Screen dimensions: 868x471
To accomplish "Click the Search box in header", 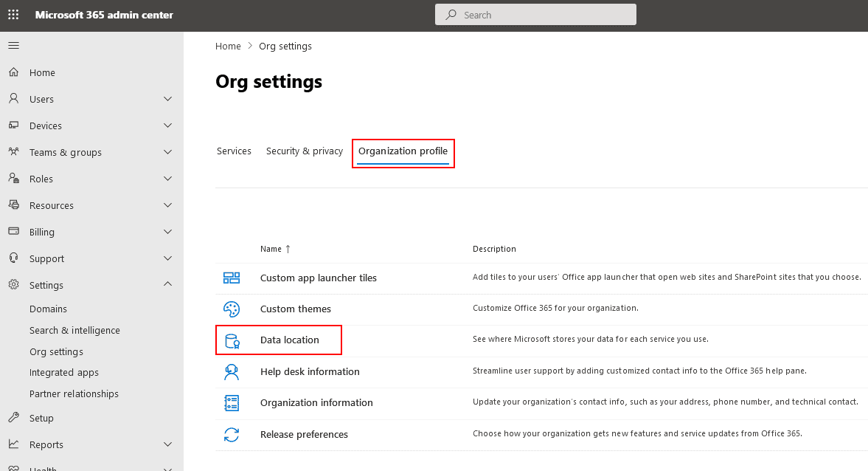I will click(x=535, y=15).
